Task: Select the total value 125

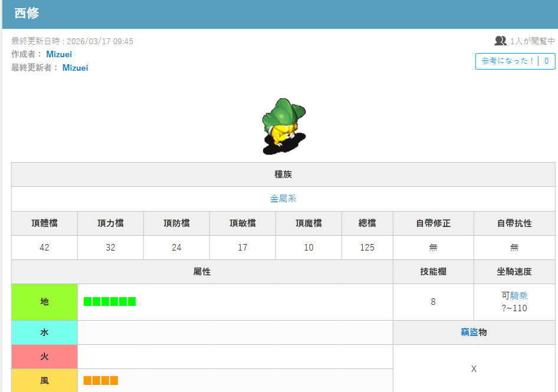Action: (367, 248)
